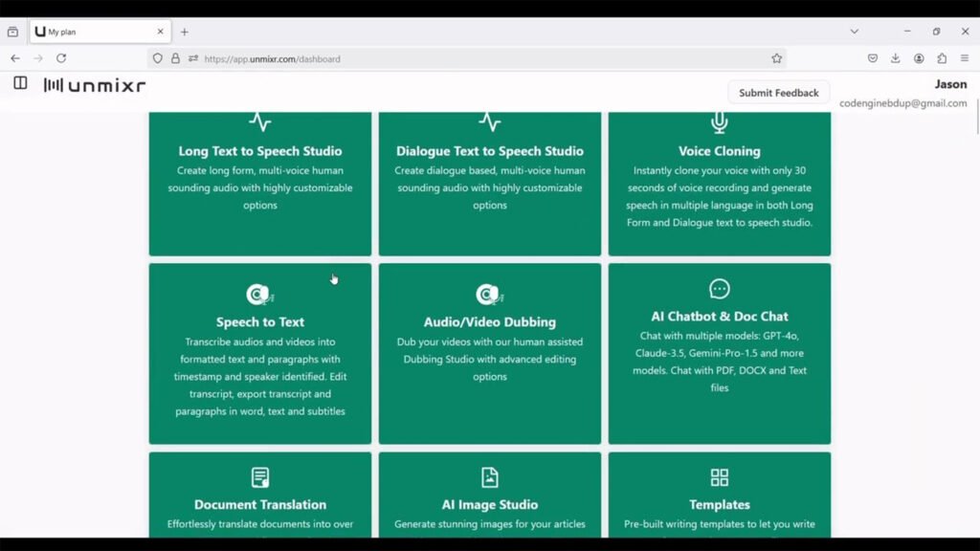Open the Templates grid icon
980x551 pixels.
point(719,477)
